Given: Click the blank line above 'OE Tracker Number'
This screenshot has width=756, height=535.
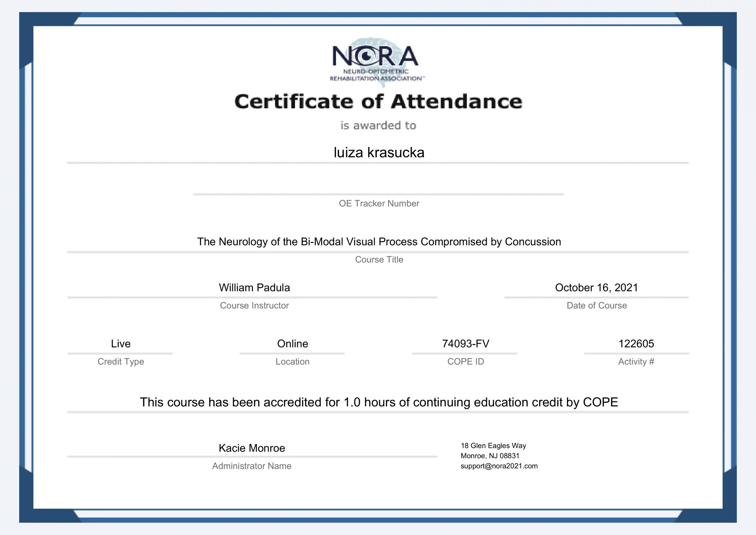Looking at the screenshot, I should 378,194.
